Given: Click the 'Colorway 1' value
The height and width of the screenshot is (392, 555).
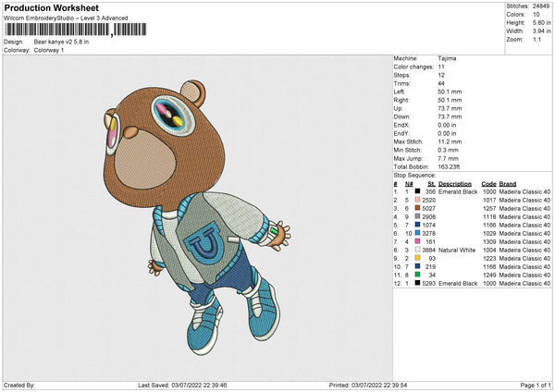Looking at the screenshot, I should 49,50.
